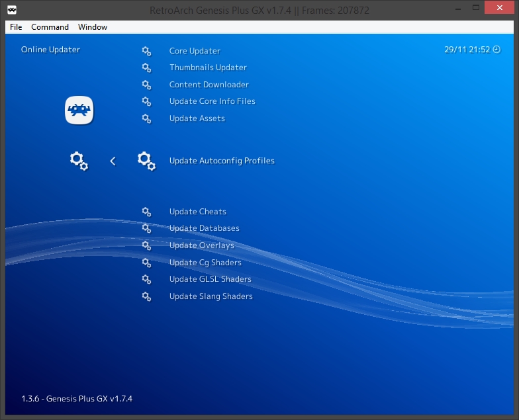Close the RetroArch window

pyautogui.click(x=499, y=8)
